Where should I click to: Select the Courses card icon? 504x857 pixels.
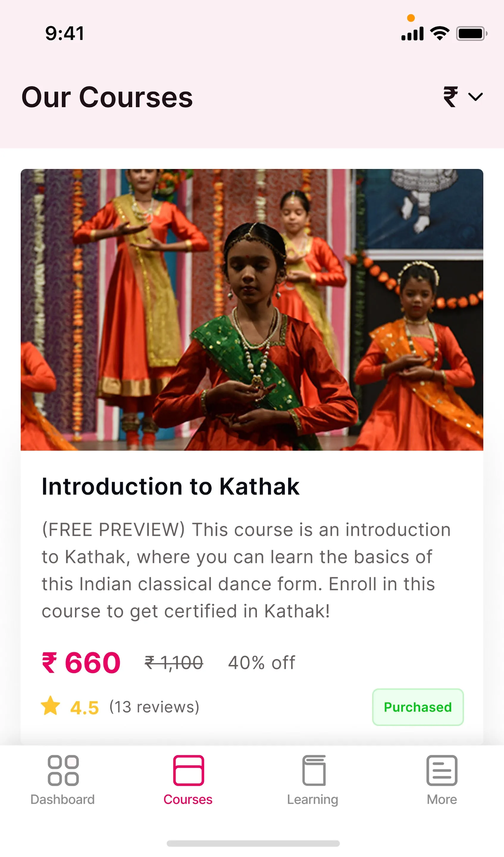point(188,770)
